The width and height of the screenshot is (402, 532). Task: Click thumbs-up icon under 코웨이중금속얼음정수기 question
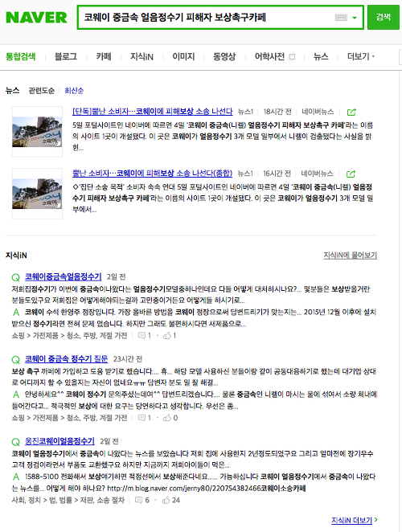coord(167,336)
